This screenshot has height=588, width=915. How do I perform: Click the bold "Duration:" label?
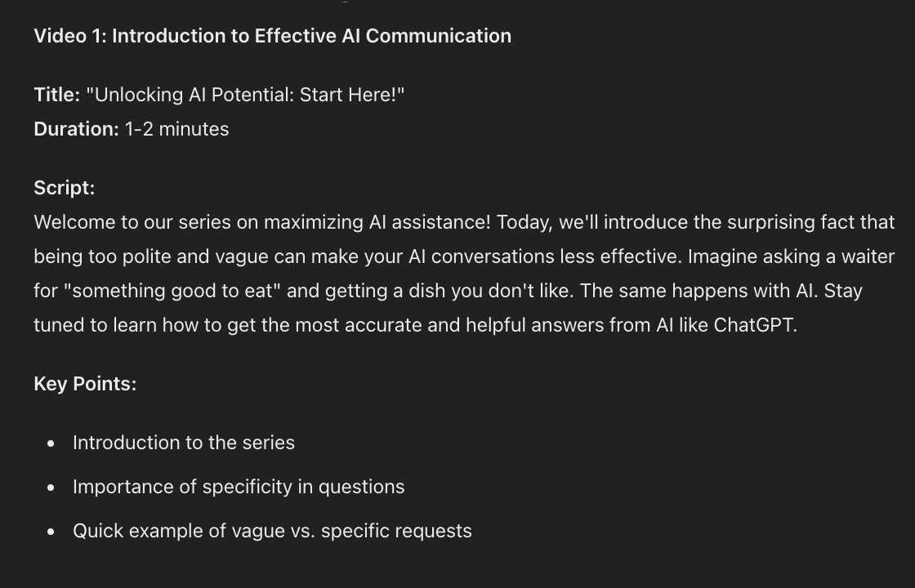coord(76,129)
